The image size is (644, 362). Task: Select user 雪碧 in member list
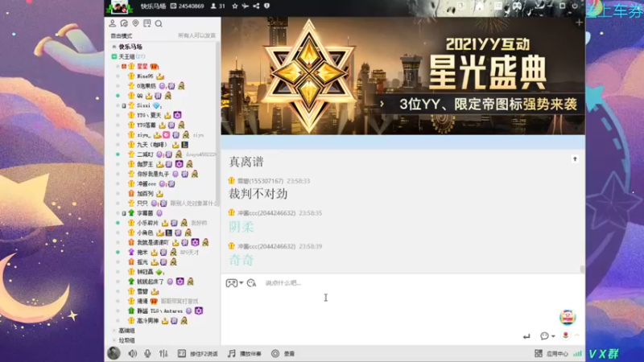[142, 291]
